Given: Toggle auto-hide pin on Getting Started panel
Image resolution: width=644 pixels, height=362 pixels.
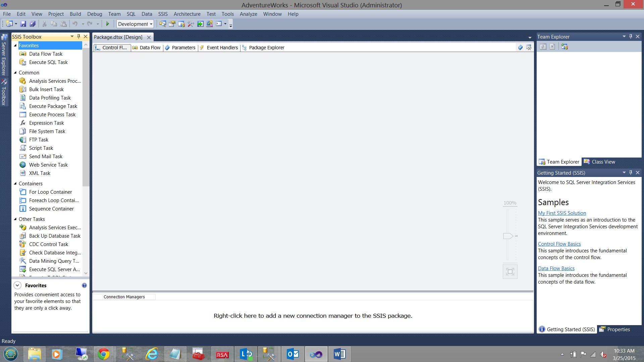Looking at the screenshot, I should [x=631, y=173].
